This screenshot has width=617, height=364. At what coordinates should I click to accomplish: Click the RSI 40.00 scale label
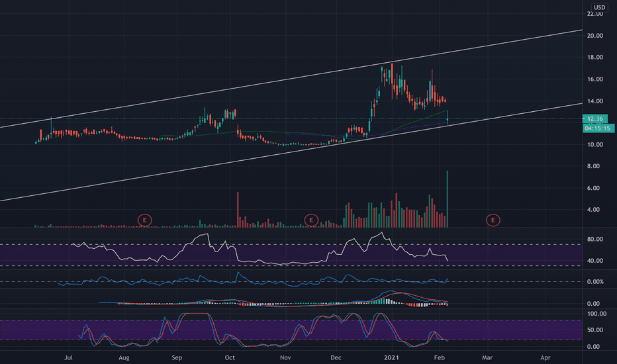point(595,261)
